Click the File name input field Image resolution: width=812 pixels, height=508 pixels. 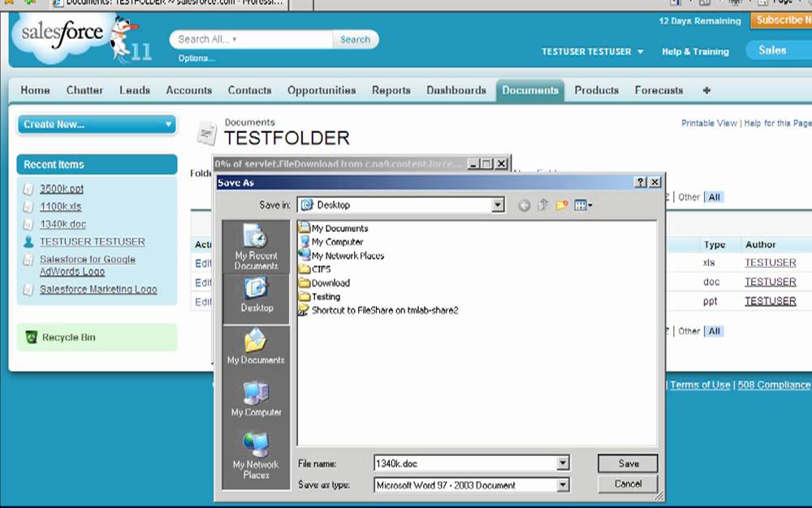tap(465, 463)
